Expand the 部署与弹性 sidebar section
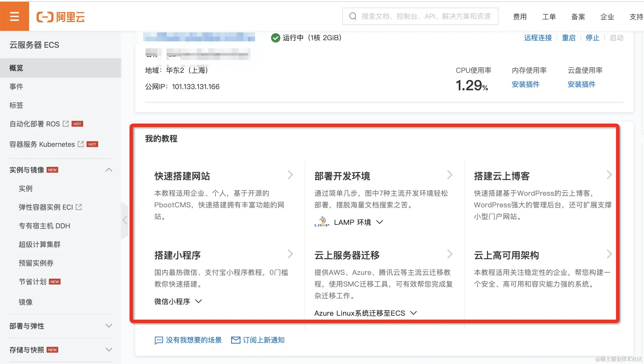644x364 pixels. tap(109, 326)
